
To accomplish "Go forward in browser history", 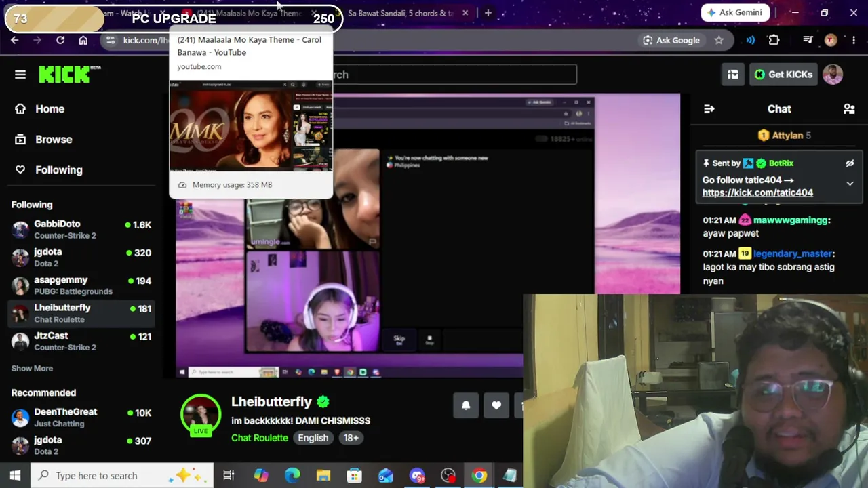I will pos(37,41).
